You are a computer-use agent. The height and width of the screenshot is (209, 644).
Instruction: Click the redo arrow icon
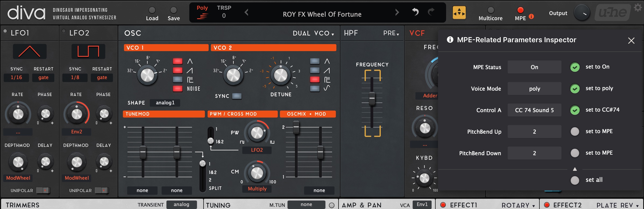(431, 12)
